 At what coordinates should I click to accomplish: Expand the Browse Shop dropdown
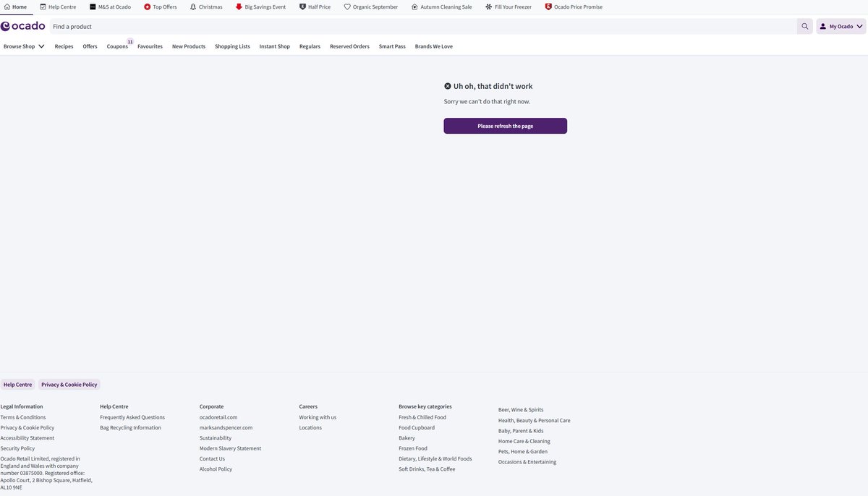click(x=24, y=46)
